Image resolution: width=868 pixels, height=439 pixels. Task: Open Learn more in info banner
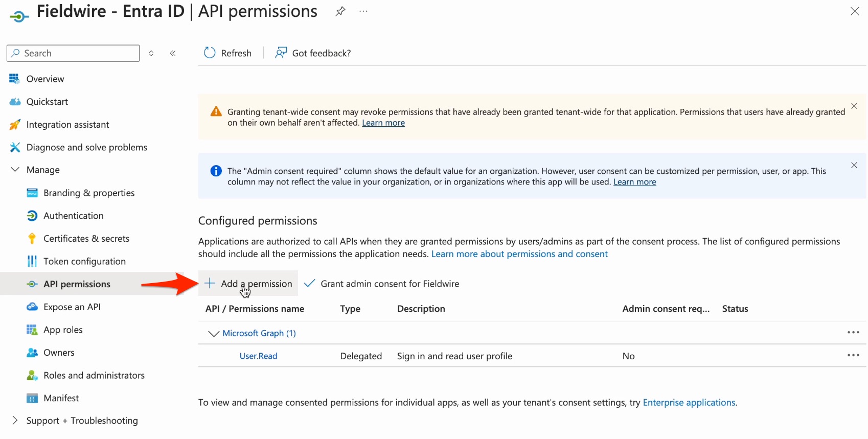pos(634,182)
